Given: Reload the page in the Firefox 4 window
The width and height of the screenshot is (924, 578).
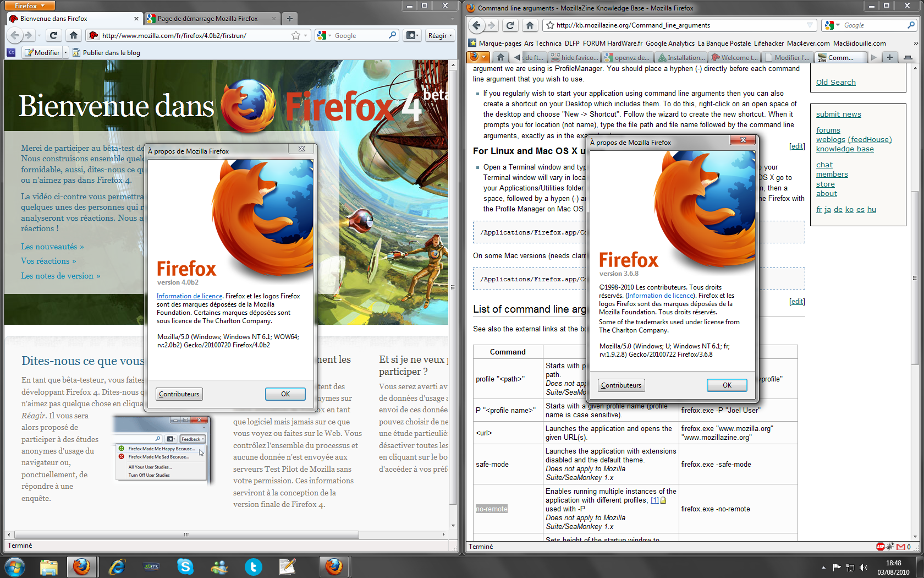Looking at the screenshot, I should coord(53,35).
